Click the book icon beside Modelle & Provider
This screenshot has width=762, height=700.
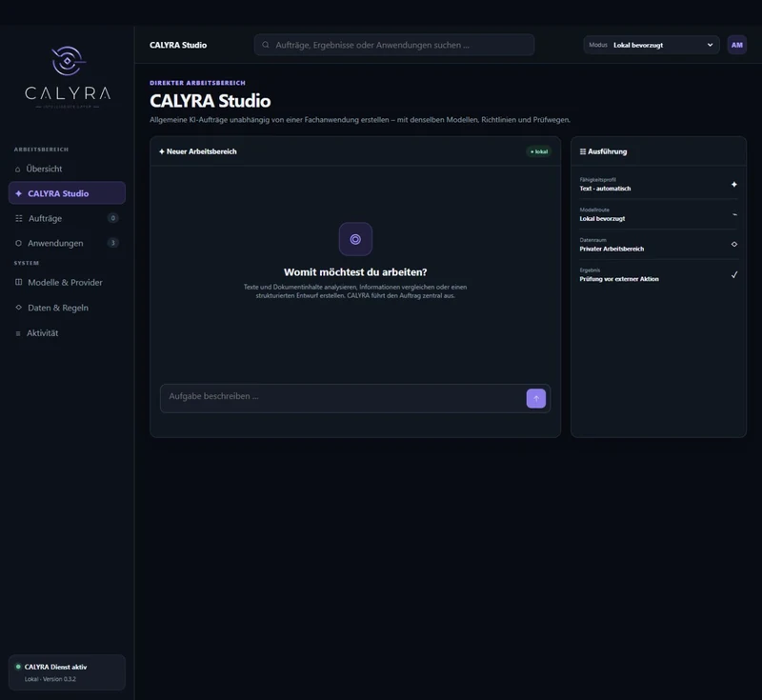(x=18, y=282)
